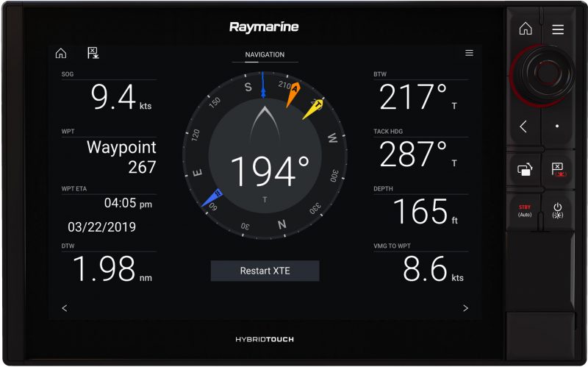Select the NAVIGATION page tab
The width and height of the screenshot is (588, 367).
click(x=265, y=55)
